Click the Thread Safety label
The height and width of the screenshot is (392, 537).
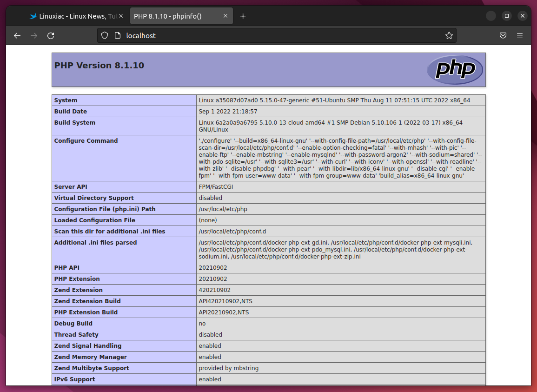pos(76,335)
